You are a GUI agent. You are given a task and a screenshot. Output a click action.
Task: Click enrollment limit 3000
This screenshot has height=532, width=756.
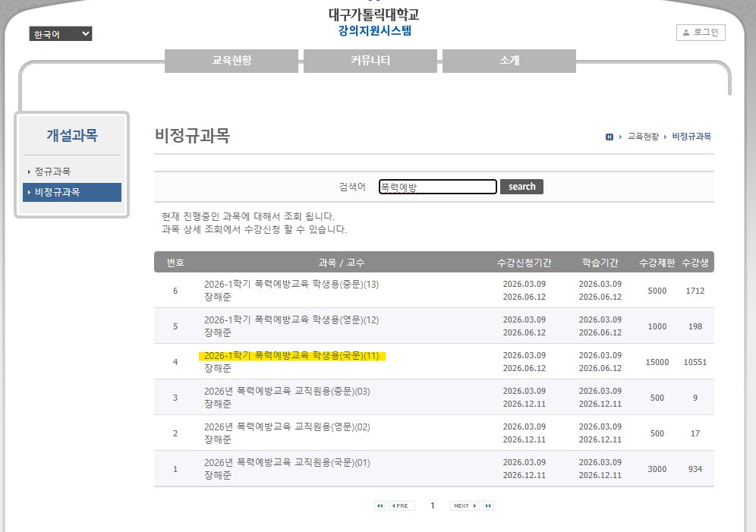[657, 469]
